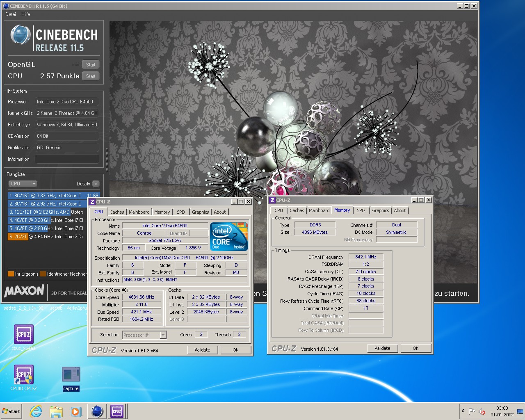Open Graphics tab in right CPU-Z window

pyautogui.click(x=381, y=210)
